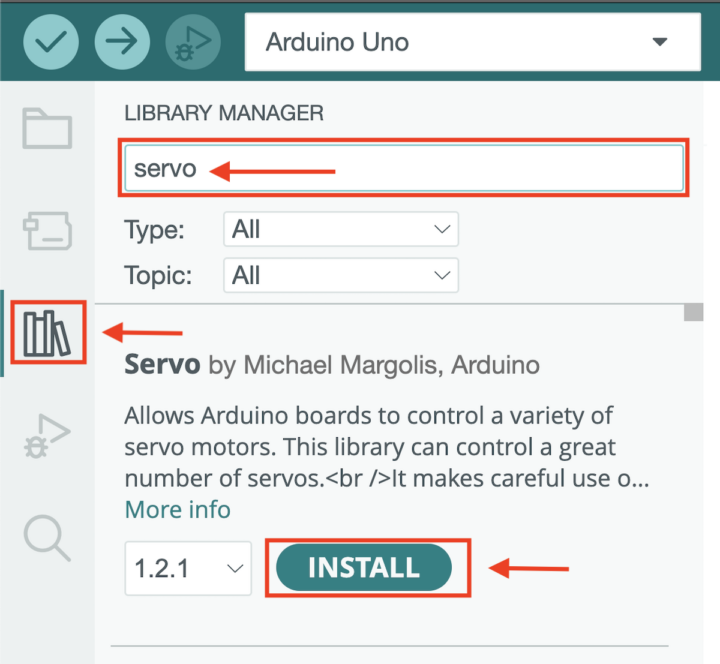720x664 pixels.
Task: Click the Servo library title text
Action: click(x=162, y=365)
